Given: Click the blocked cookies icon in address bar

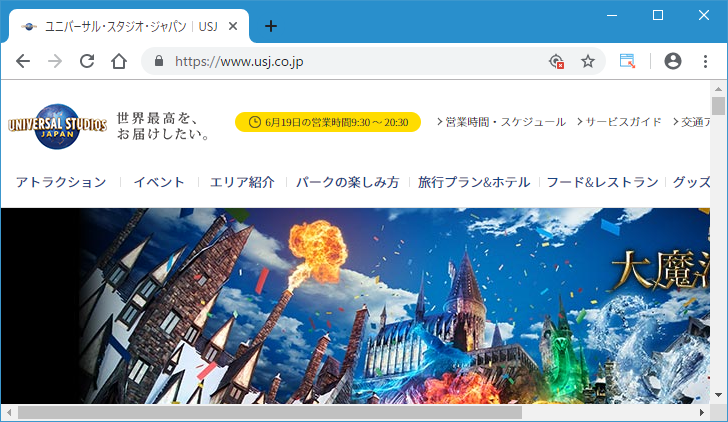Looking at the screenshot, I should pyautogui.click(x=556, y=61).
